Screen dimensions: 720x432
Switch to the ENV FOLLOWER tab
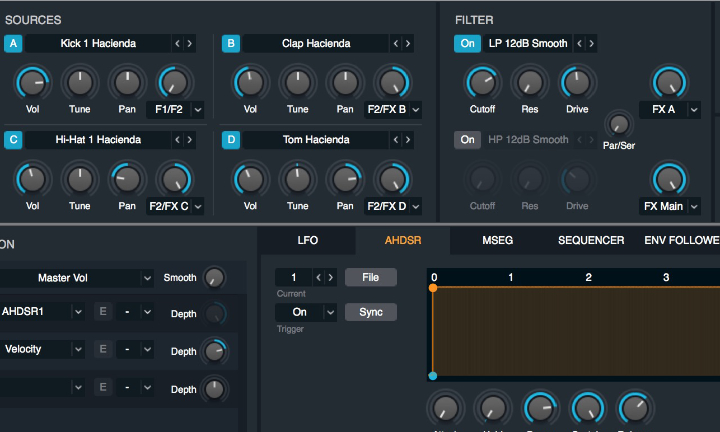point(681,241)
